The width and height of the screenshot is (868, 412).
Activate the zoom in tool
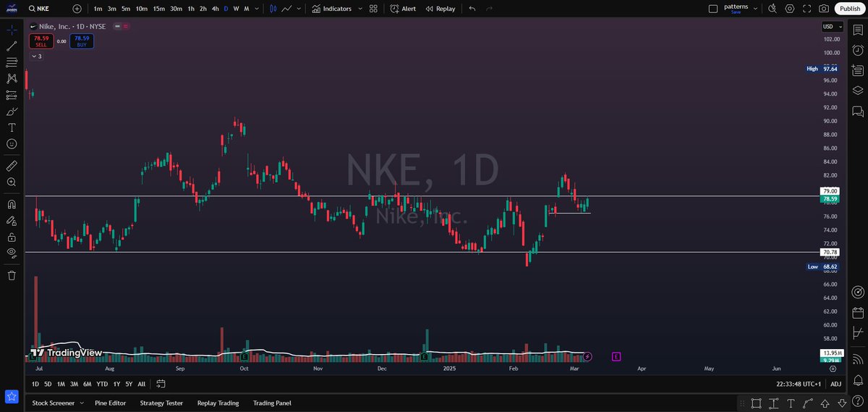pos(12,182)
